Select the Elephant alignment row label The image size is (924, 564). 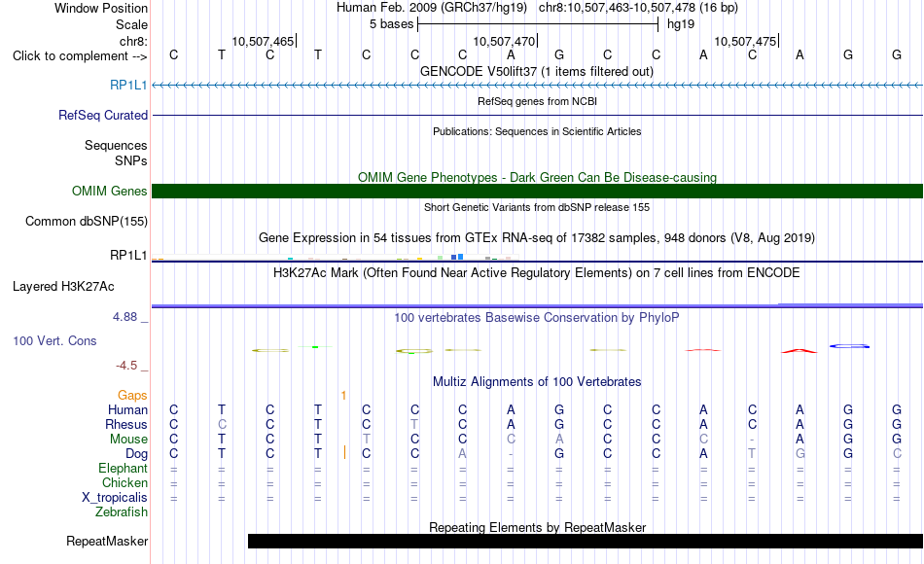[x=124, y=469]
